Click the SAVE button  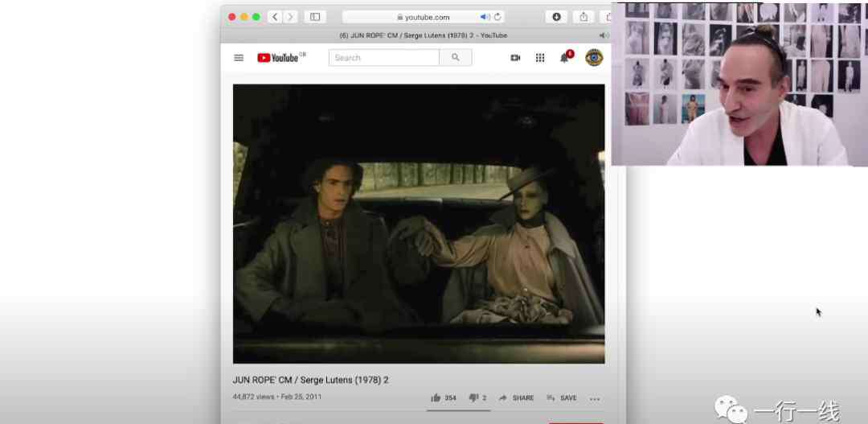pyautogui.click(x=561, y=398)
